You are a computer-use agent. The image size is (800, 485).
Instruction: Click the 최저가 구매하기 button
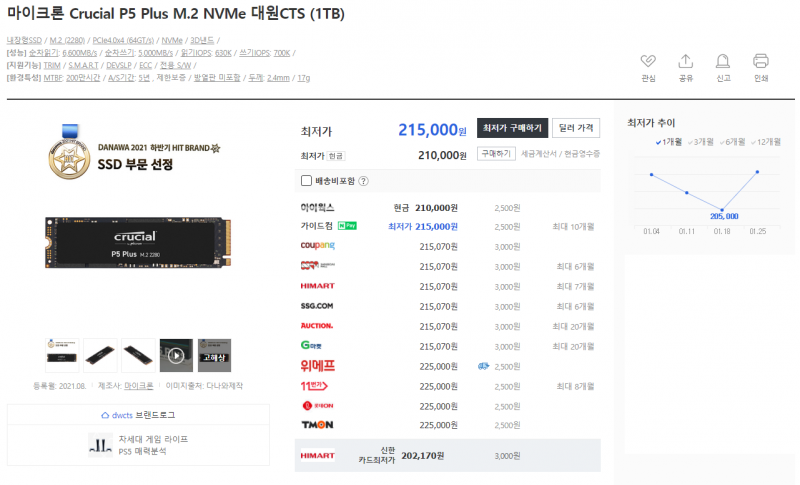(512, 128)
